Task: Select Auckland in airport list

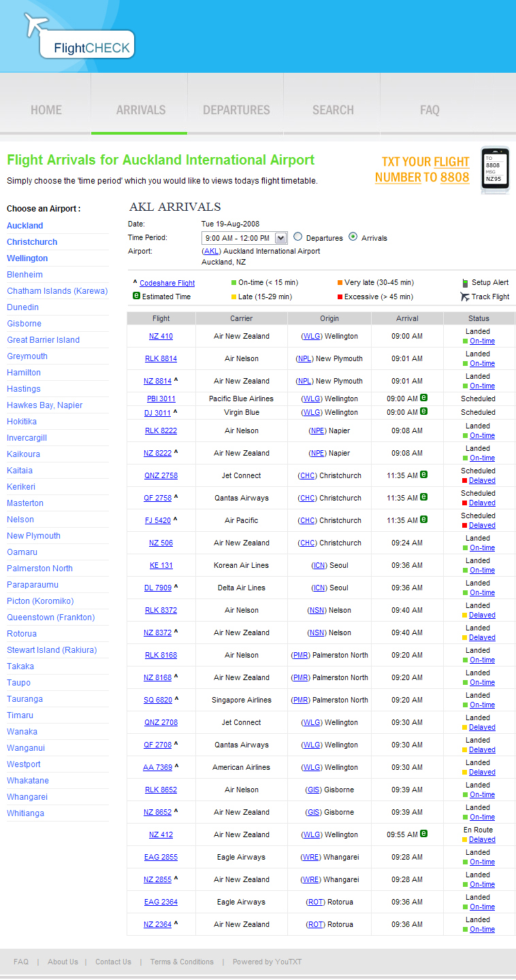Action: pos(25,226)
